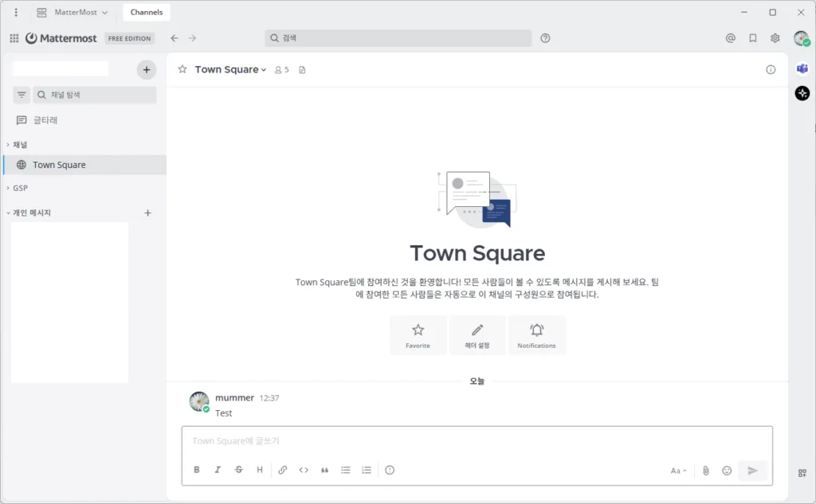Filter channels in sidebar
816x504 pixels.
click(22, 95)
